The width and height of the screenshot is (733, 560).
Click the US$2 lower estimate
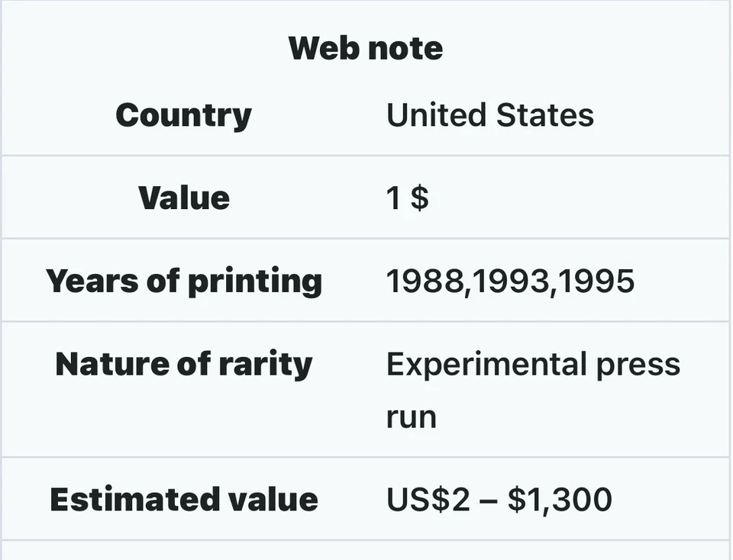click(x=422, y=500)
